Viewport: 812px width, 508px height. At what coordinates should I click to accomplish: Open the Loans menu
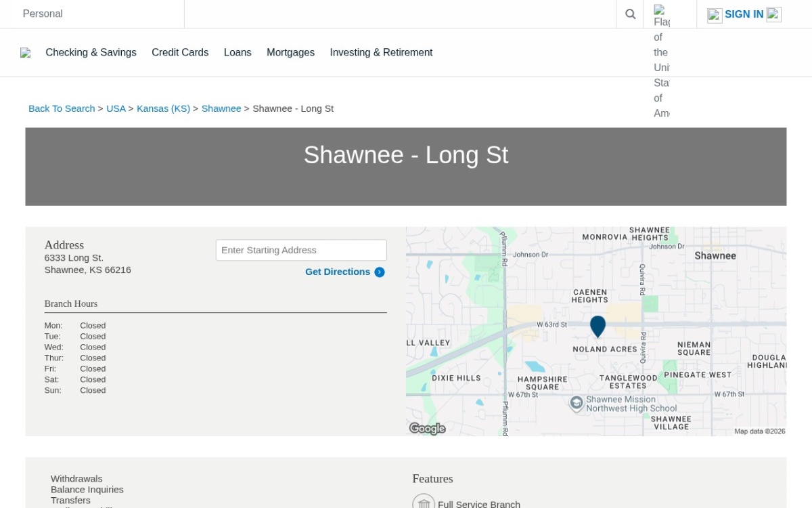click(x=238, y=52)
